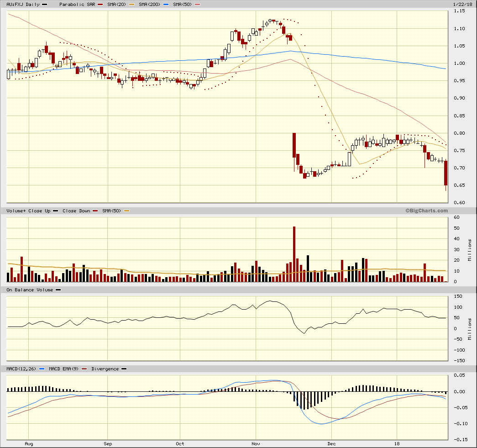Click the black On Balance Volume swatch
477x448 pixels.
pyautogui.click(x=58, y=290)
